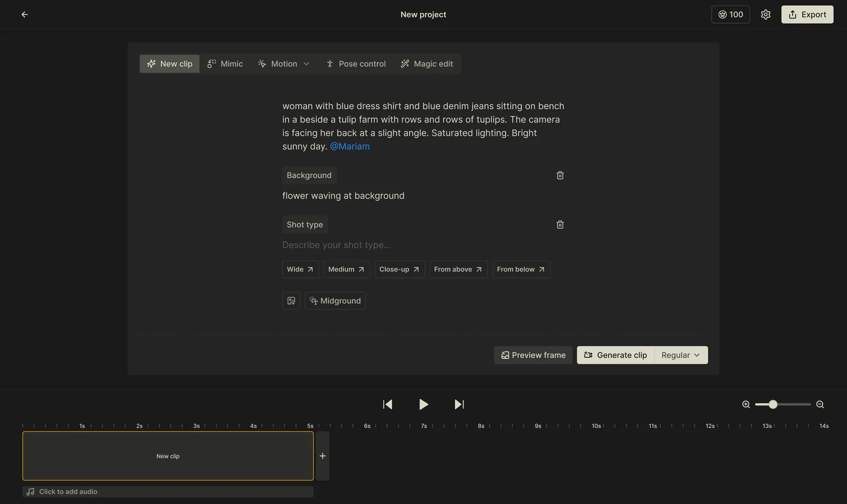Open the Magic edit tab
847x504 pixels.
click(x=427, y=64)
